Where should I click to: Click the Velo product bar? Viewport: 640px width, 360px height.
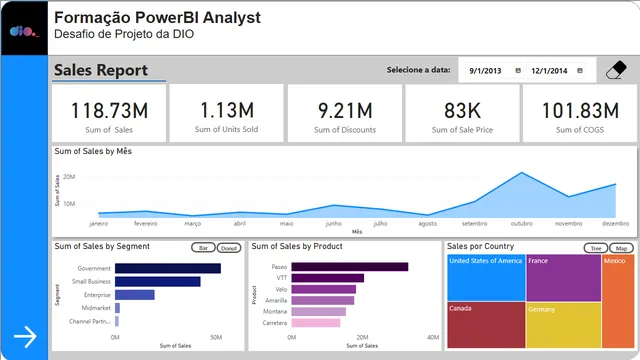(324, 289)
